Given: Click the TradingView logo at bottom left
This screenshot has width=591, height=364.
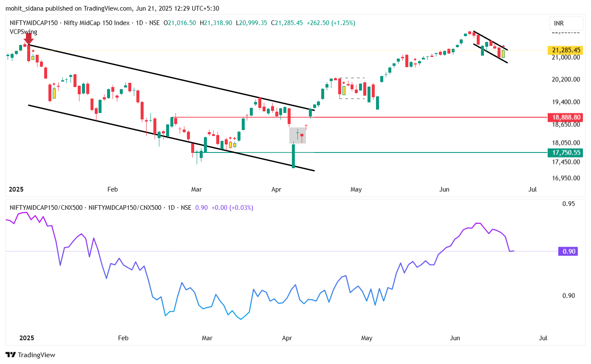Looking at the screenshot, I should [x=30, y=355].
